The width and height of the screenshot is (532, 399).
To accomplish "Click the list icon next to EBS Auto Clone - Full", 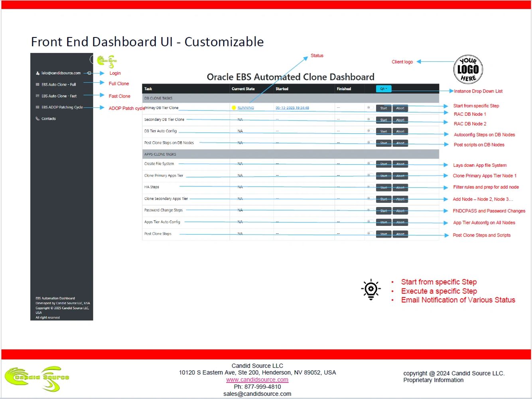I will click(37, 84).
